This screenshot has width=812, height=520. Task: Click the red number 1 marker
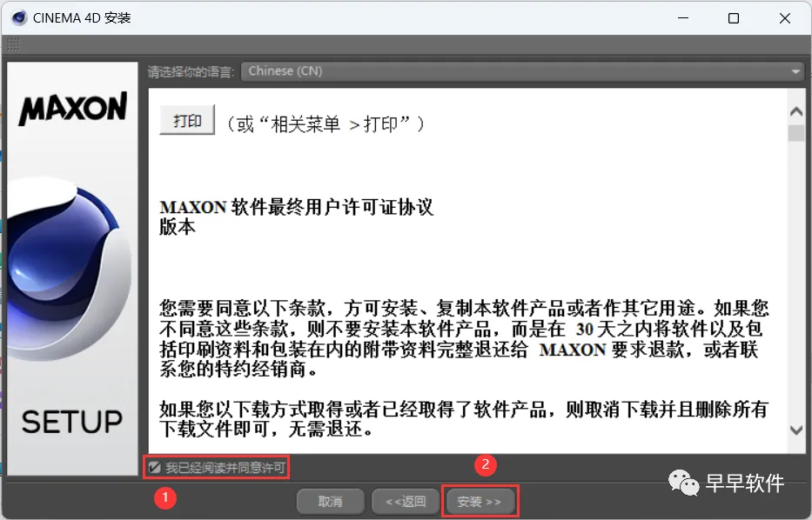click(x=165, y=497)
